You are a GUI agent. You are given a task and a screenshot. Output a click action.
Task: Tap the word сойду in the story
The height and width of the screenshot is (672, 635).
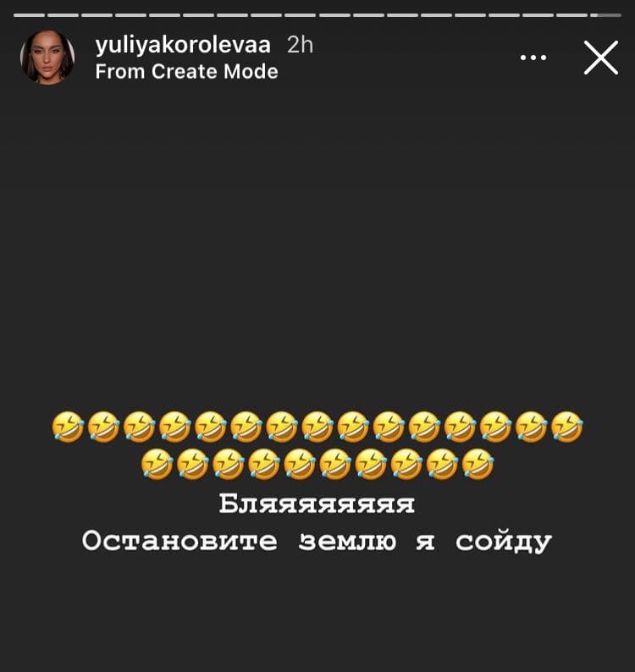[x=504, y=543]
